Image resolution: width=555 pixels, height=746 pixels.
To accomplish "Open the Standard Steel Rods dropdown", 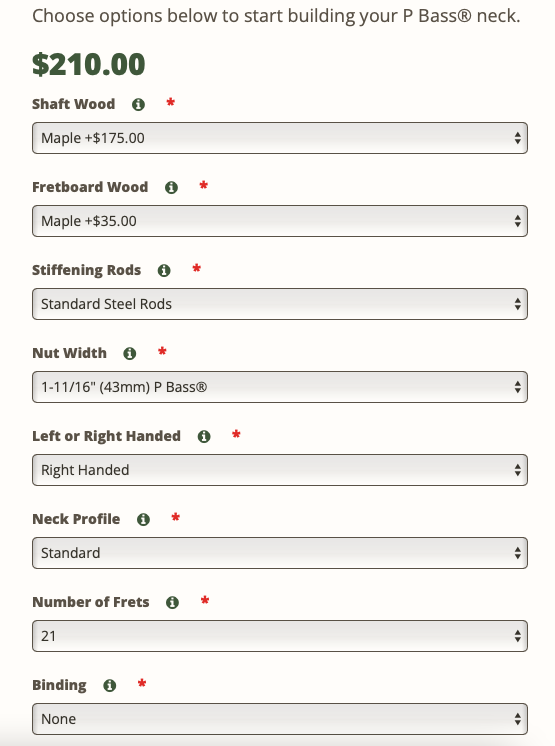I will tap(280, 304).
